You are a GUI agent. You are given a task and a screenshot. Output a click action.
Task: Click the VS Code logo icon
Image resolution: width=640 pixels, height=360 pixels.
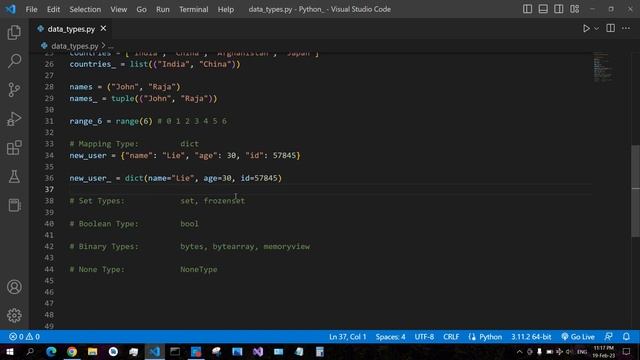pyautogui.click(x=10, y=9)
